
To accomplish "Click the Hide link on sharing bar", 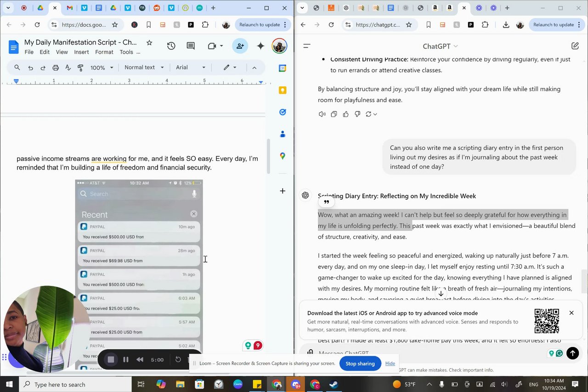I will pos(390,364).
